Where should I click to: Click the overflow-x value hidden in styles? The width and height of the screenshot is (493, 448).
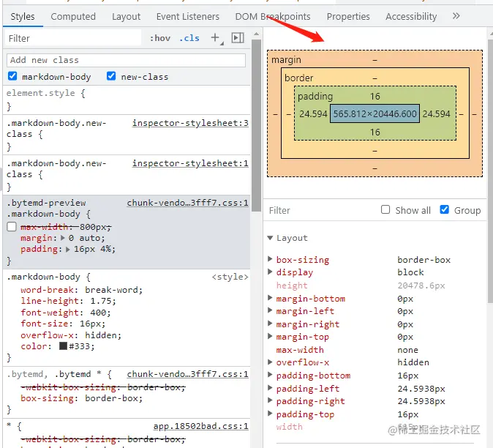[x=101, y=335]
